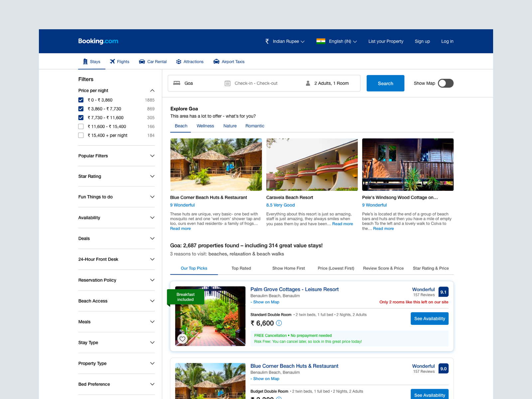This screenshot has width=532, height=399.
Task: Click the calendar icon for dates
Action: [227, 83]
